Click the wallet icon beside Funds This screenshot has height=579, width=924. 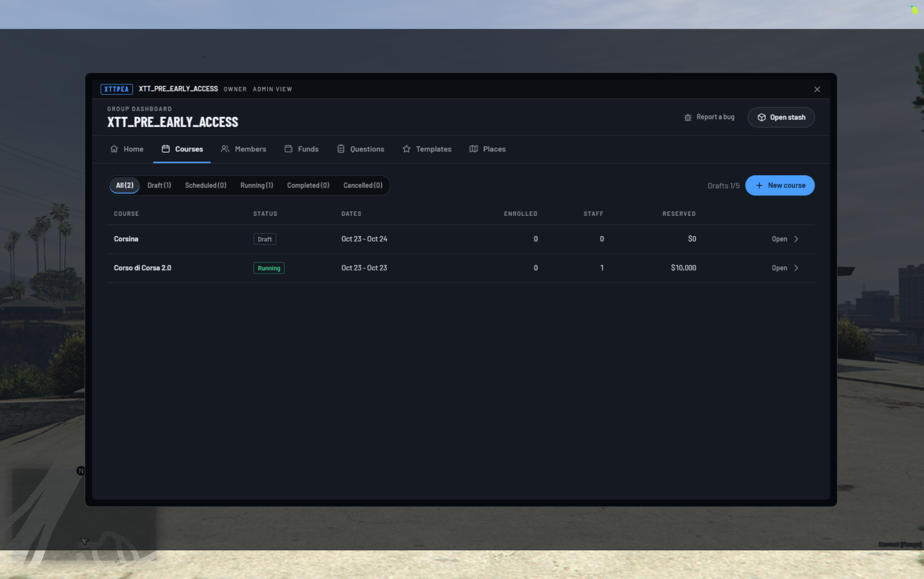click(x=288, y=149)
